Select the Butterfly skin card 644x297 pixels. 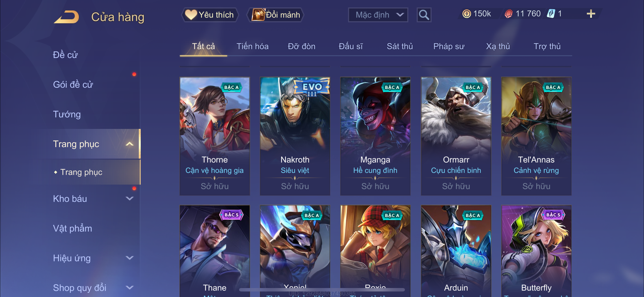[x=536, y=251]
